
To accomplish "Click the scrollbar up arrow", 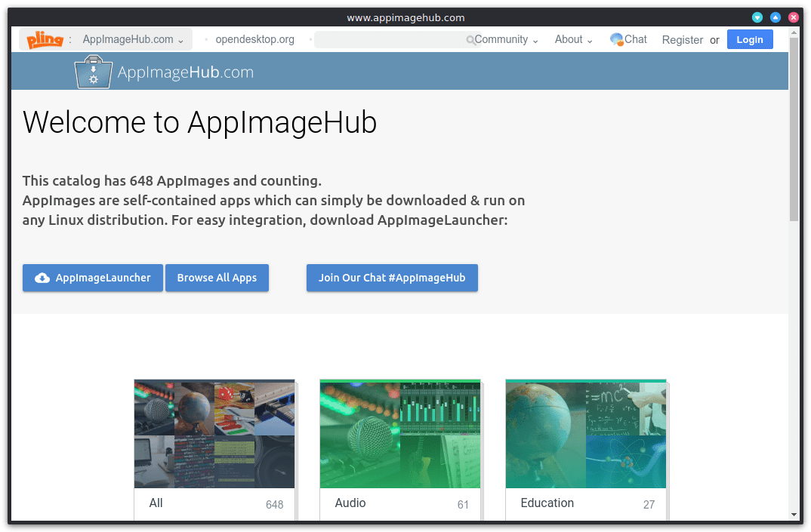I will click(x=794, y=32).
